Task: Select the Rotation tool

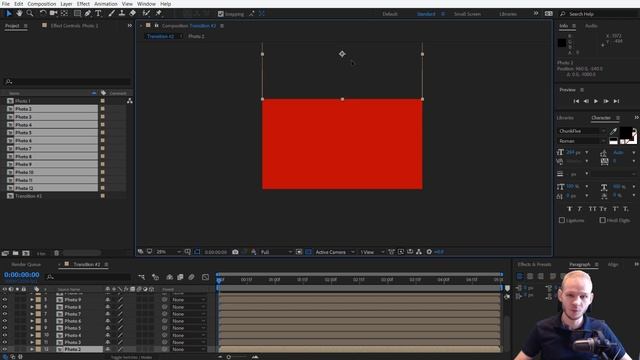Action: pyautogui.click(x=43, y=13)
